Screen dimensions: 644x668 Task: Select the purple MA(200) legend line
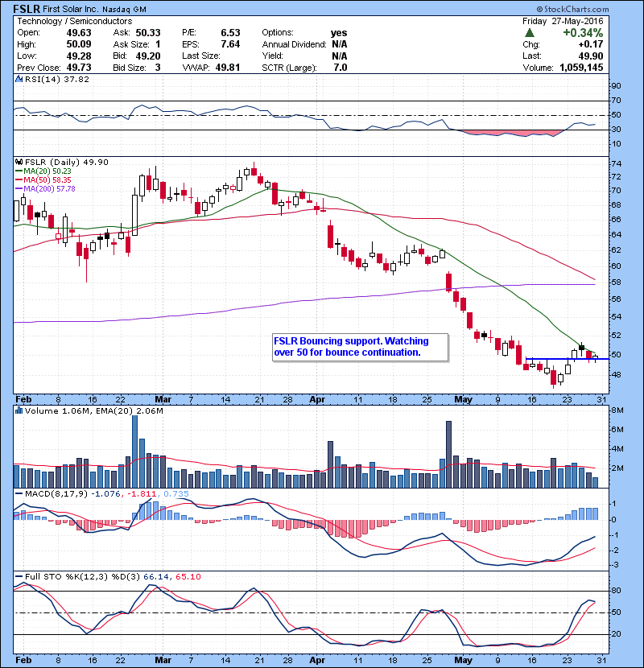[19, 188]
